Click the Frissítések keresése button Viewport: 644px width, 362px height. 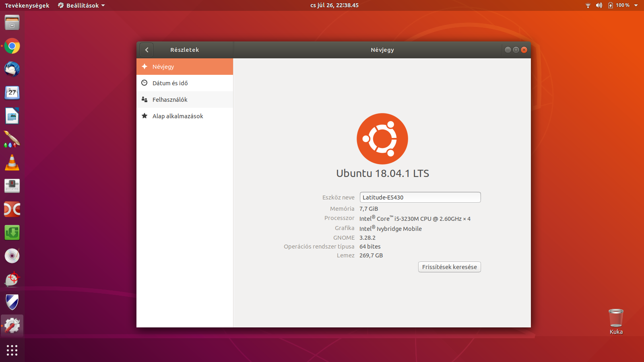[x=450, y=267]
